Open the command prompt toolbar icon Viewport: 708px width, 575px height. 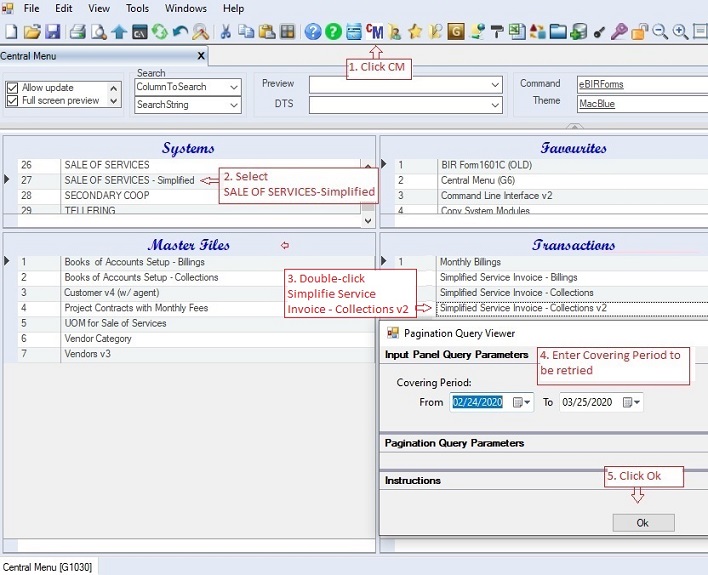pos(139,32)
